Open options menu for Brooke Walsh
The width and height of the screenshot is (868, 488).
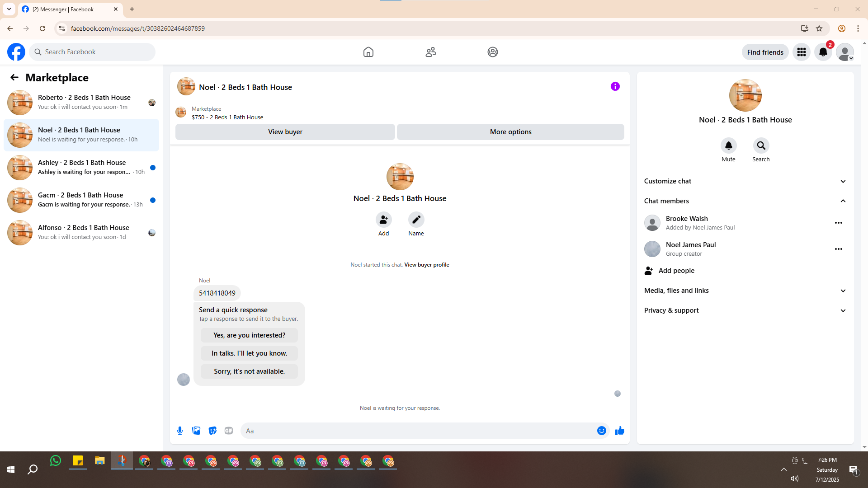pos(838,223)
